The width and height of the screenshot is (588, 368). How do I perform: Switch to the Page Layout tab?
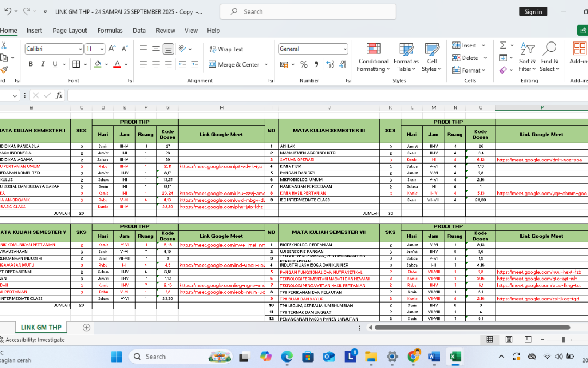coord(70,31)
